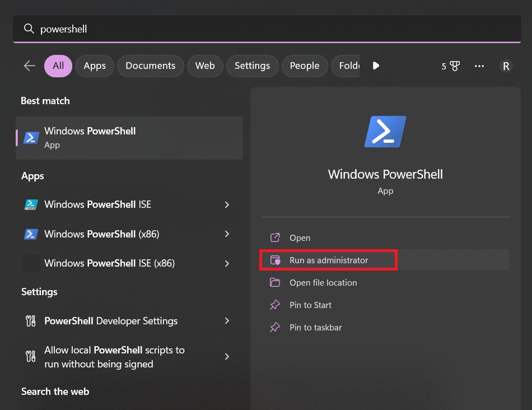Open Allow local PowerShell scripts setting
Viewport: 532px width, 410px height.
pos(114,357)
